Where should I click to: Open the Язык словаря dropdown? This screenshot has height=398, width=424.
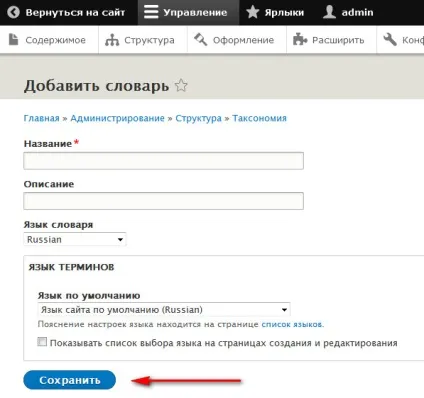75,239
